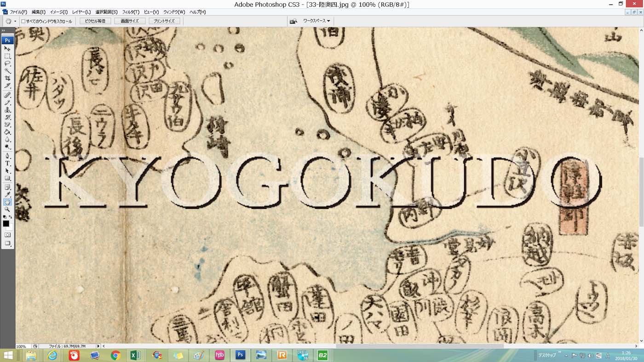Tick the すべてのウィンドウをスクロール checkbox

click(23, 21)
